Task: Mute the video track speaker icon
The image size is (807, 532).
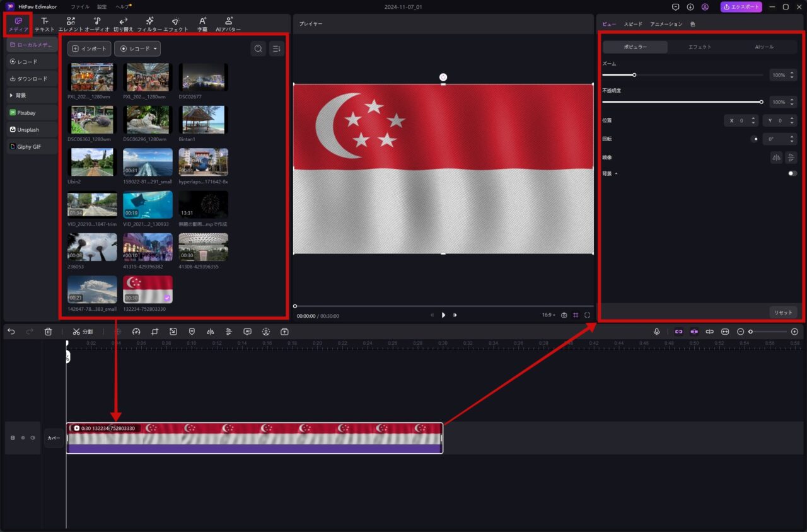Action: coord(33,437)
